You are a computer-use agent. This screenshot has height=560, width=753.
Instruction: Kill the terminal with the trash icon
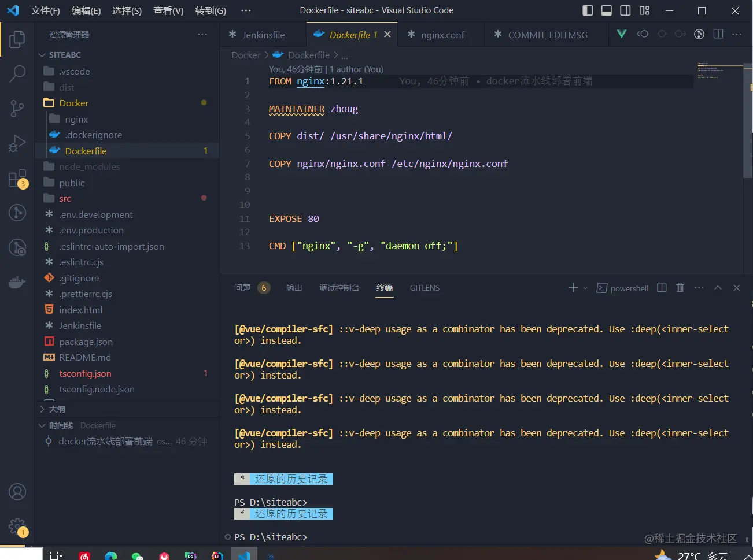tap(680, 288)
